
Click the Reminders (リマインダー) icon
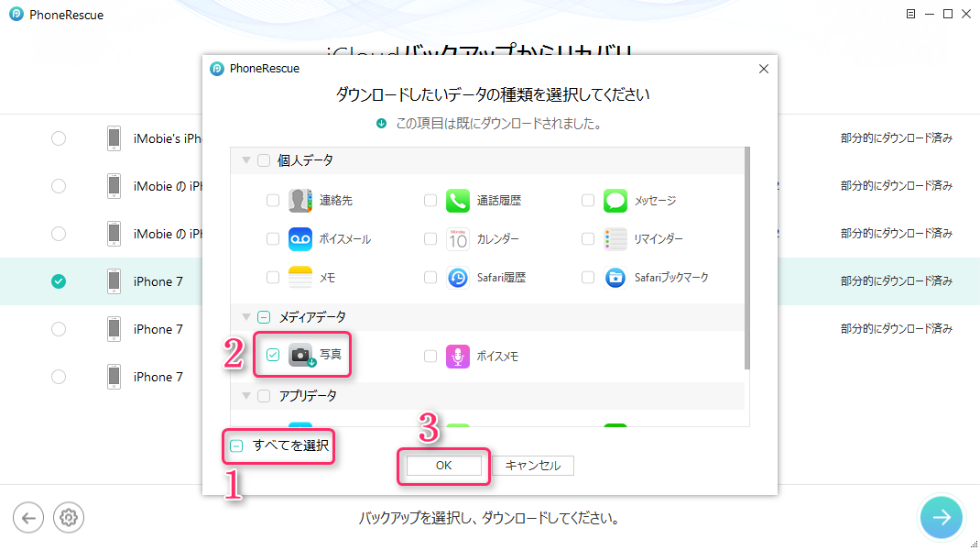[x=615, y=239]
